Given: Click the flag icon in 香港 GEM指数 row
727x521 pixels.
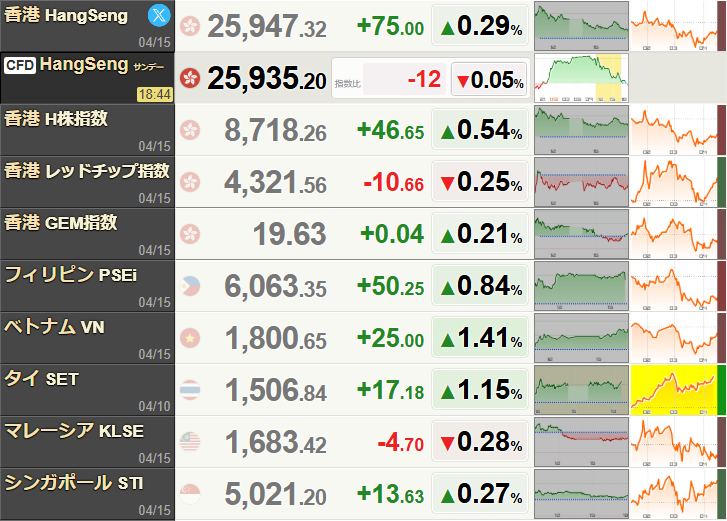Looking at the screenshot, I should [x=190, y=234].
